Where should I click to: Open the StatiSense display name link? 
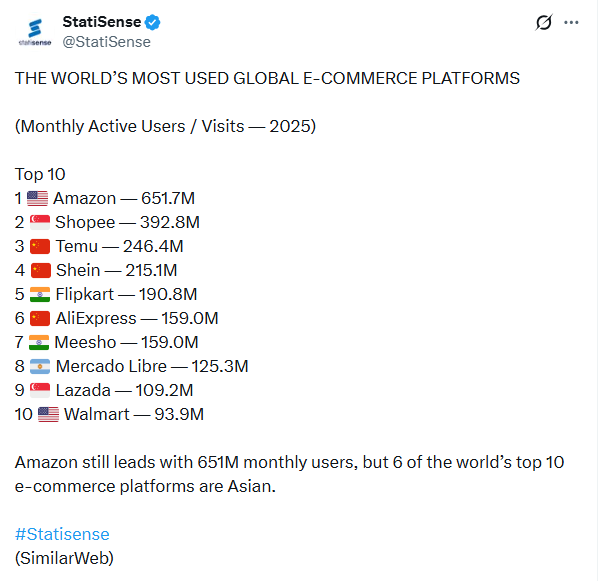point(103,22)
